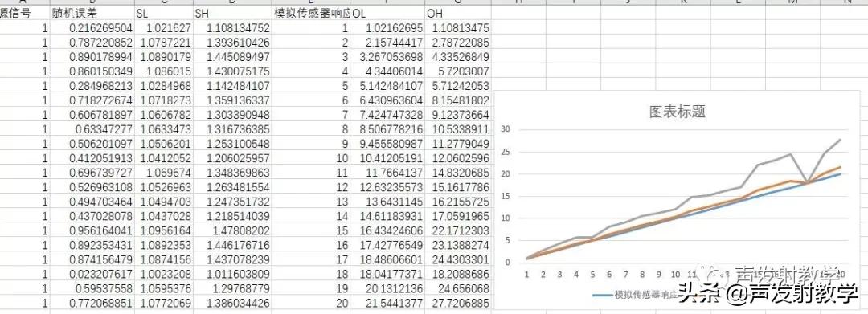Pick SH cell 1.142484107
The width and height of the screenshot is (868, 314).
pyautogui.click(x=232, y=86)
